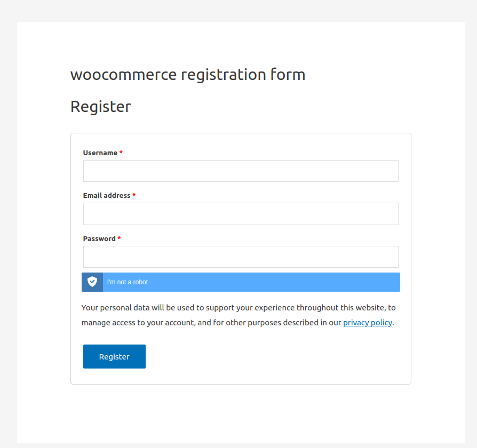Click the "woocommerce registration form" page title
The width and height of the screenshot is (477, 448).
click(188, 75)
